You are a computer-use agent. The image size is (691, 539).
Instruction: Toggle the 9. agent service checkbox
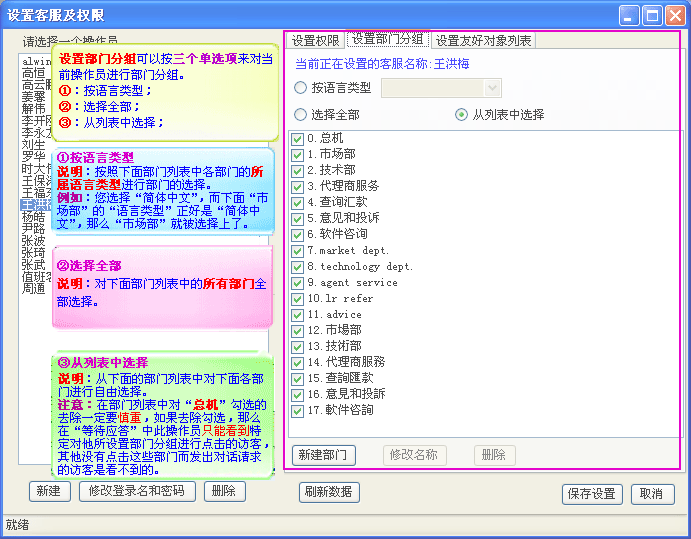[298, 282]
